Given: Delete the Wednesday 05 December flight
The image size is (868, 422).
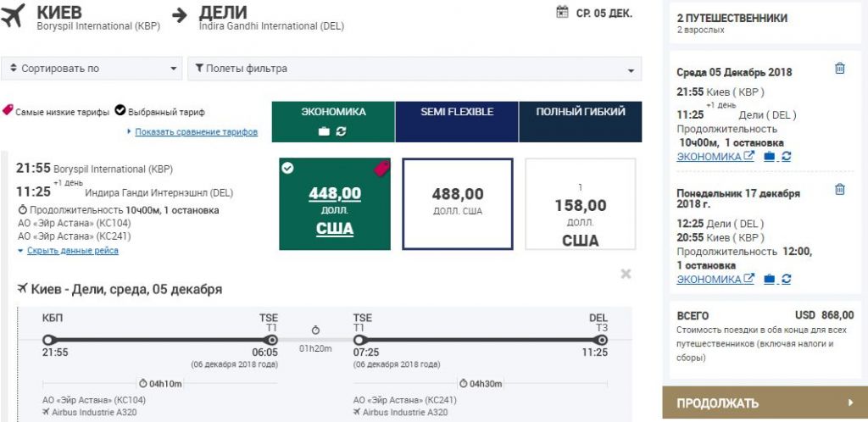Looking at the screenshot, I should [x=839, y=69].
